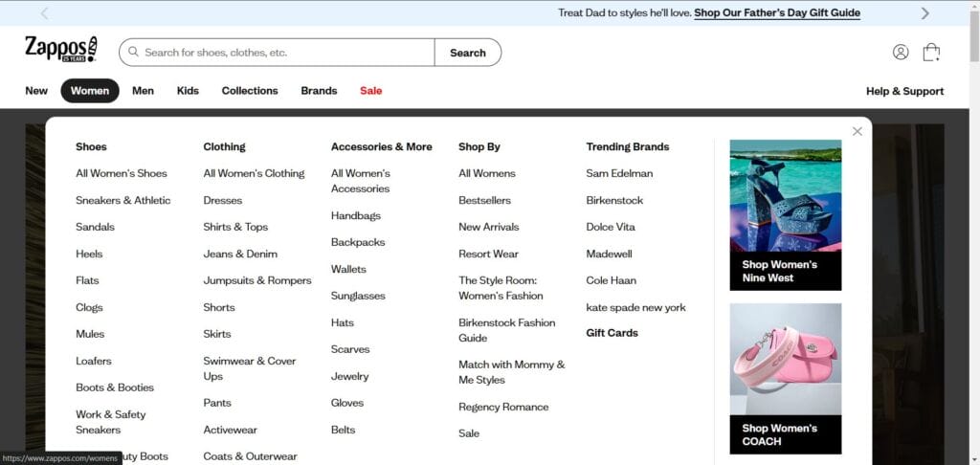Open Coats & Outerwear
Viewport: 980px width, 465px height.
click(250, 456)
